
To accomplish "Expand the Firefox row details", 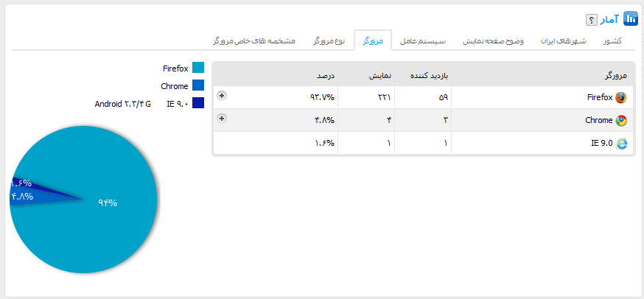I will tap(222, 95).
